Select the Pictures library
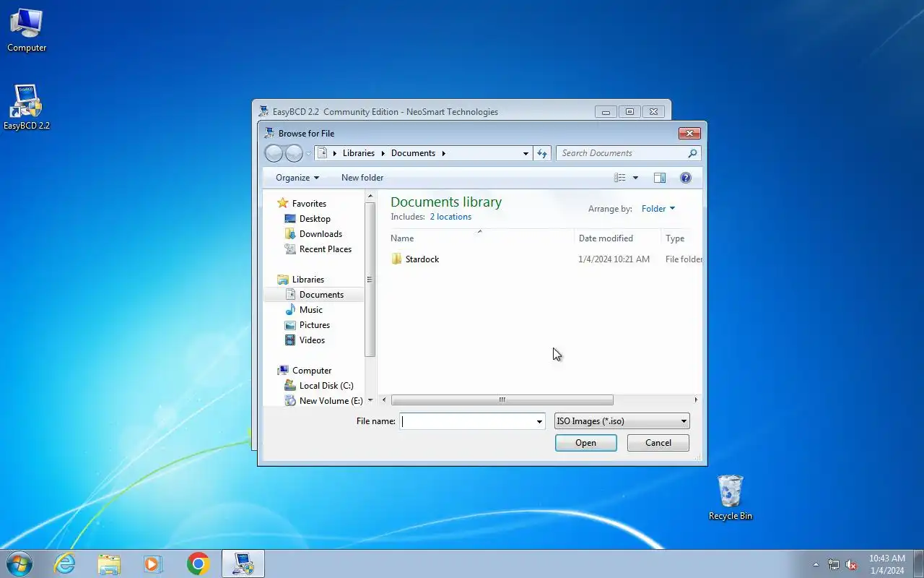Image resolution: width=924 pixels, height=578 pixels. (314, 325)
